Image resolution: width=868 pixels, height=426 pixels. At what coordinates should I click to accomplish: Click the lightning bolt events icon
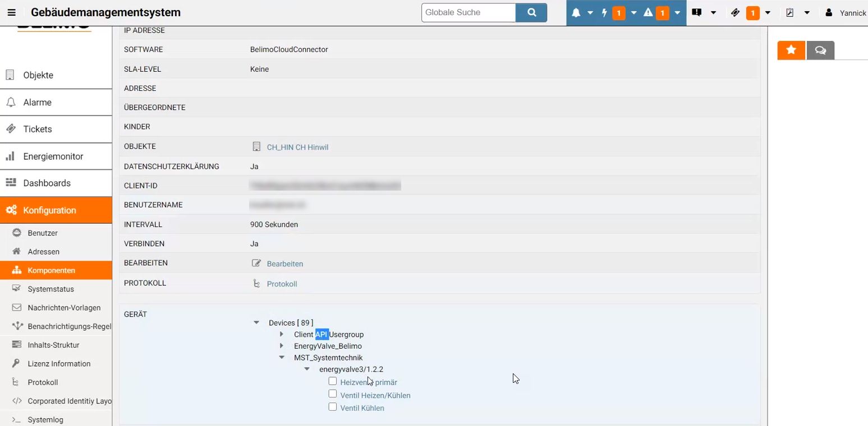tap(604, 13)
